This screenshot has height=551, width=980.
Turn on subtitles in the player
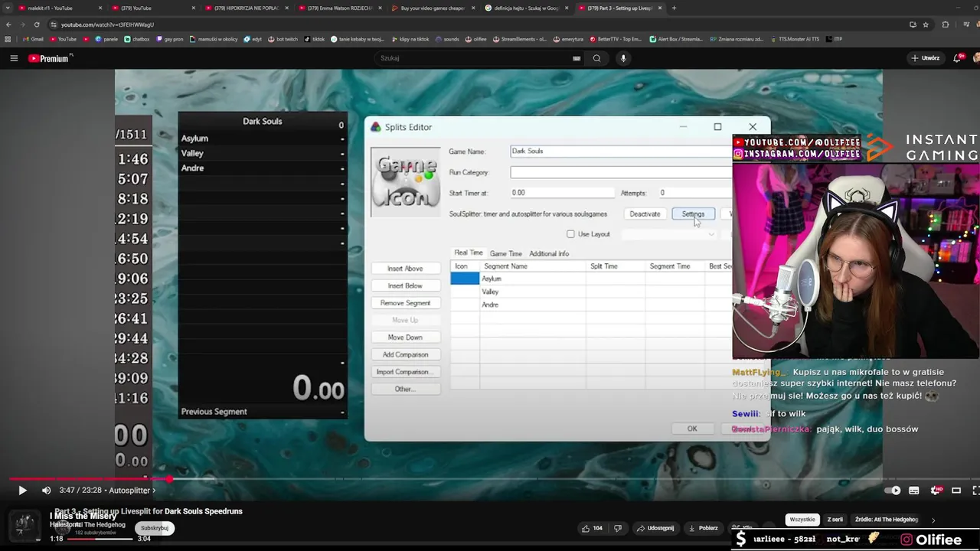[913, 491]
